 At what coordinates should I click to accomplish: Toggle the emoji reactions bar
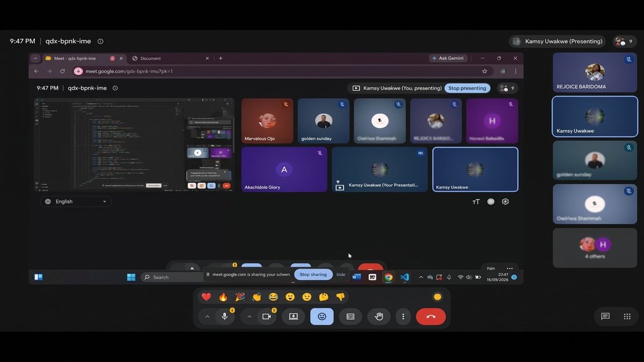coord(322,317)
